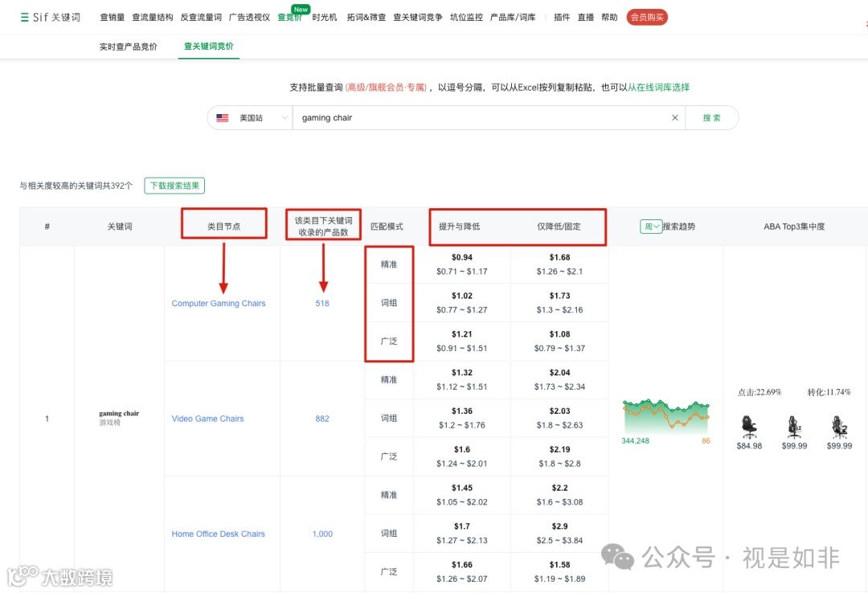Viewport: 868px width, 593px height.
Task: Expand the 产品库/词库 dropdown menu
Action: pyautogui.click(x=515, y=17)
